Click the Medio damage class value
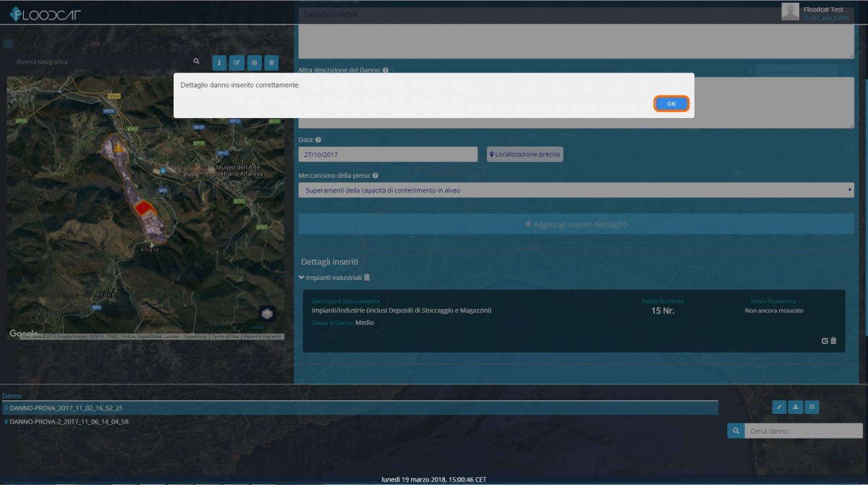This screenshot has height=485, width=868. pos(365,323)
